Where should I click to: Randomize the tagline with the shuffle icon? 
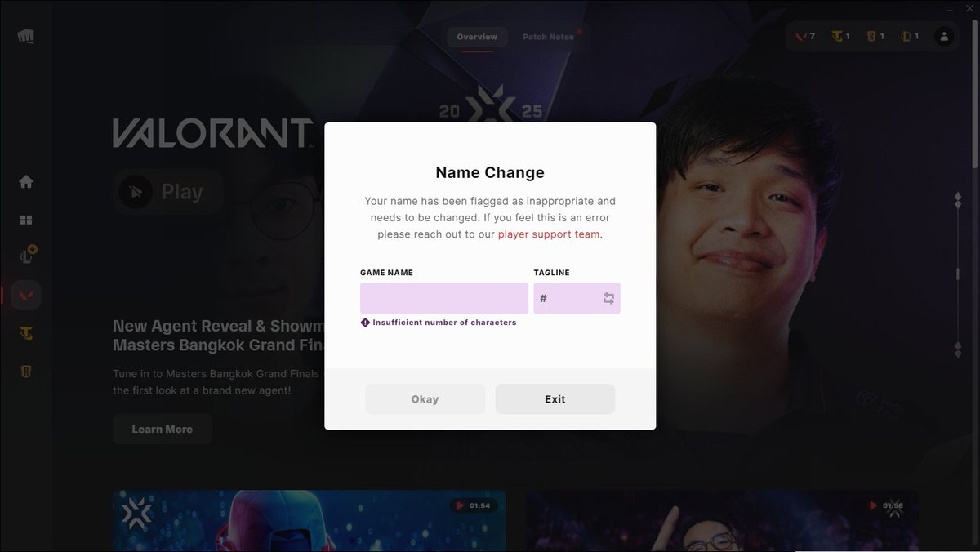608,298
